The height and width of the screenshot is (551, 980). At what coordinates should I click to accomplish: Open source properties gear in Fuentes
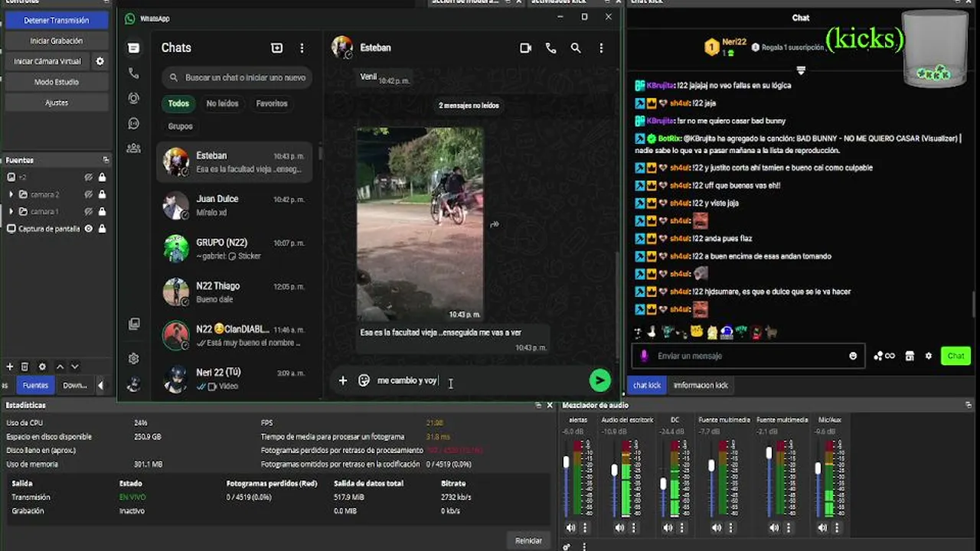tap(42, 367)
